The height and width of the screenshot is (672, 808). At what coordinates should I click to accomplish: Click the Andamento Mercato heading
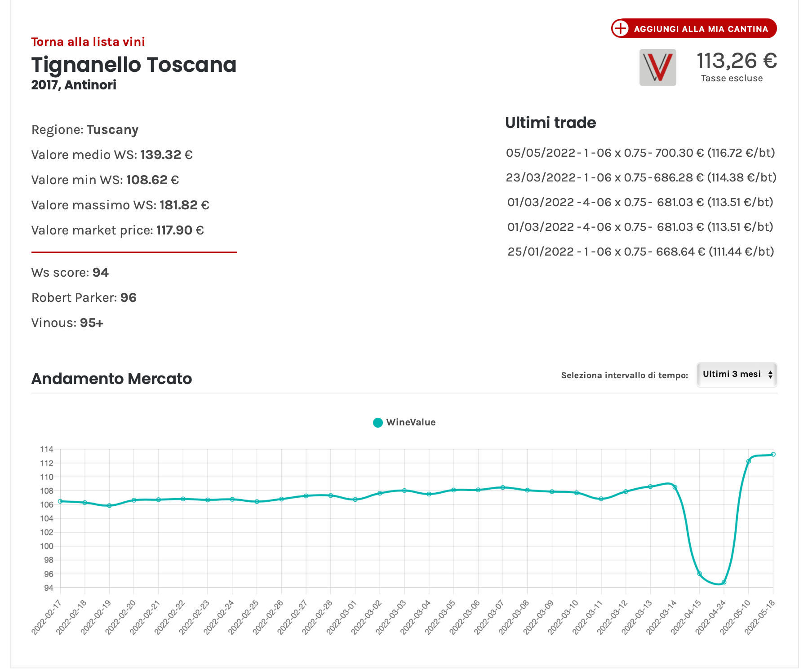[x=111, y=379]
